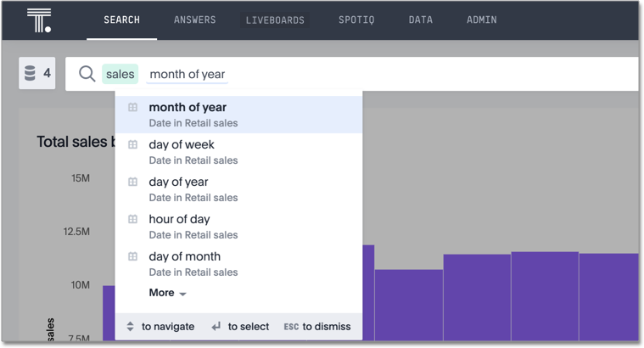Screen dimensions: 644x348
Task: Expand More suggestions in the dropdown
Action: point(166,293)
